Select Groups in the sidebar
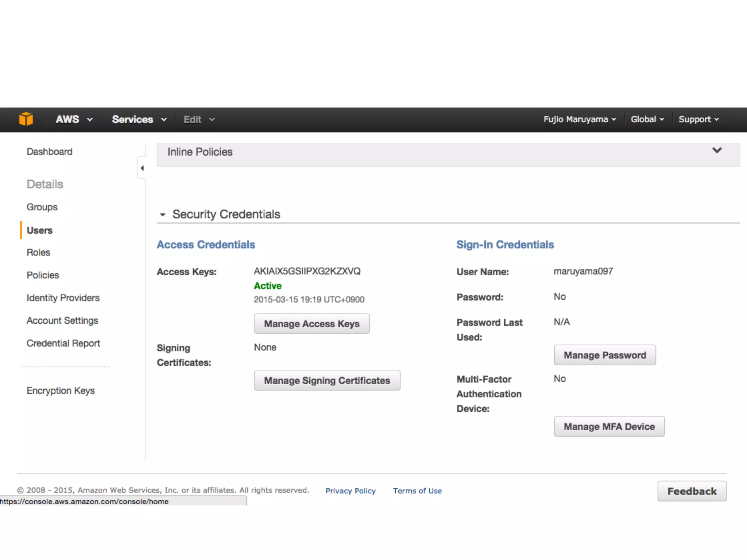Image resolution: width=747 pixels, height=560 pixels. click(42, 207)
